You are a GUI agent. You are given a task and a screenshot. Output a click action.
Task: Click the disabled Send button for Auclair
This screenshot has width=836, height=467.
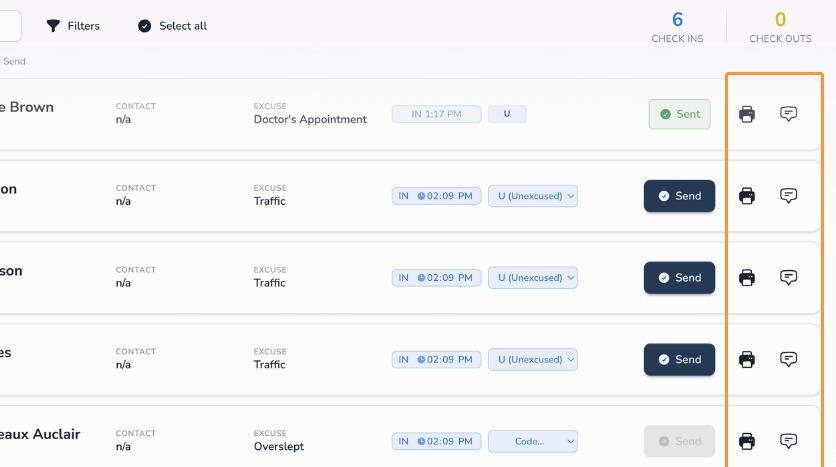click(679, 441)
